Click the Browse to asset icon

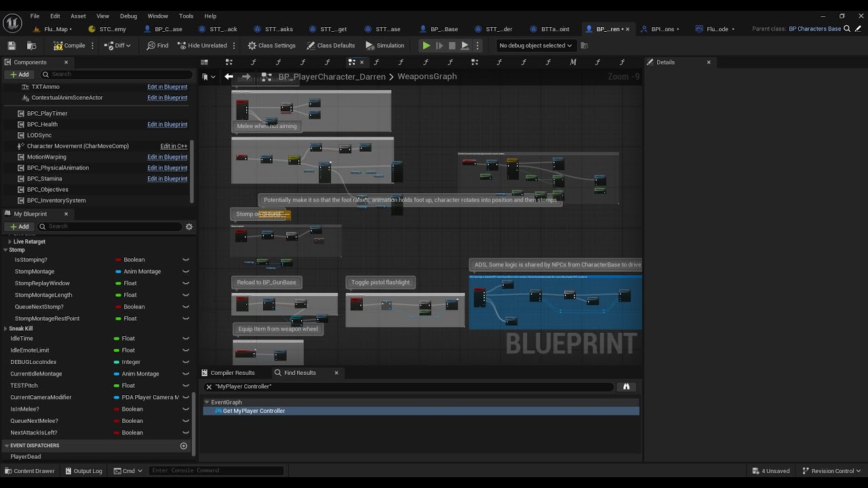click(31, 45)
